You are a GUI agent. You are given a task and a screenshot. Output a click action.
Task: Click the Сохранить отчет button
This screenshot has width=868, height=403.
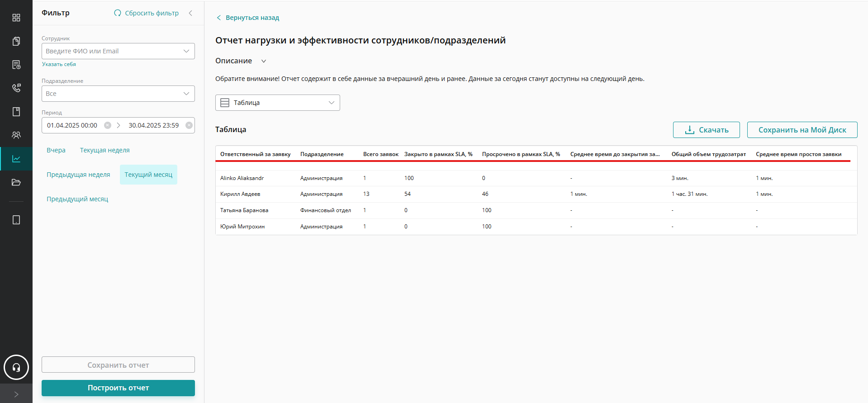coord(118,365)
